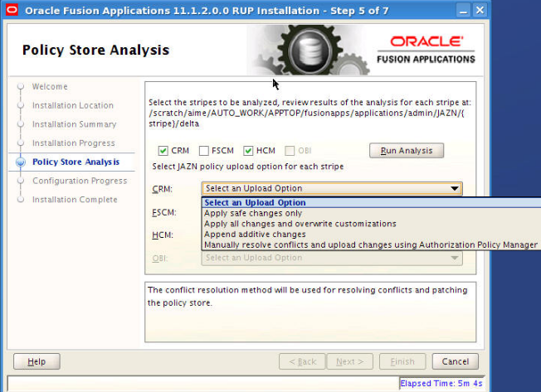
Task: Cancel the installation
Action: click(x=455, y=361)
